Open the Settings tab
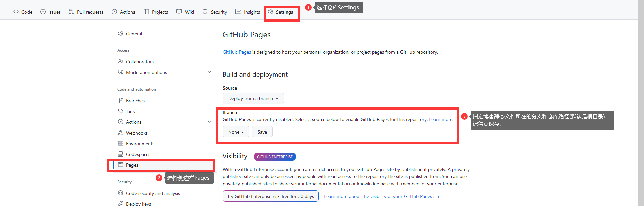 (x=281, y=12)
